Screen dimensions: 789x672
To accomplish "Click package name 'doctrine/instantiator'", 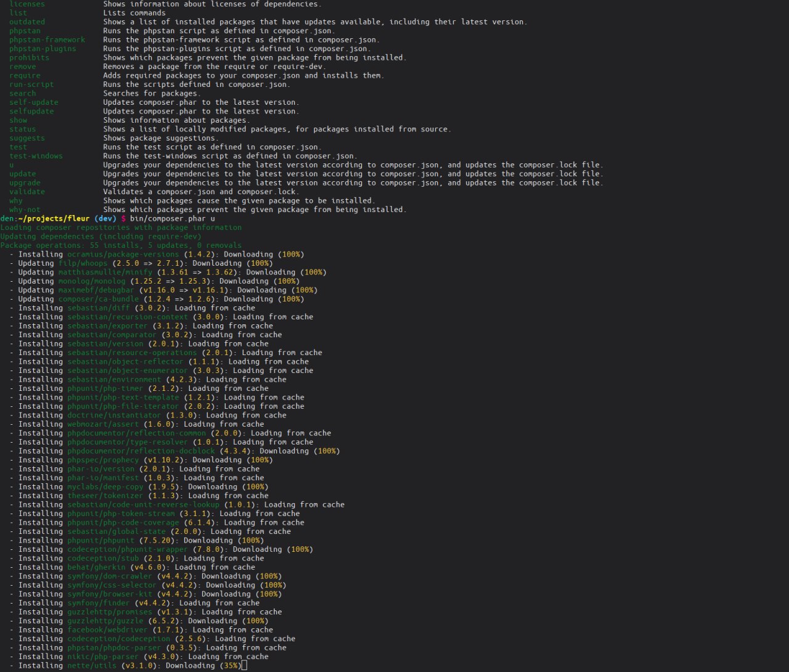I will (114, 416).
